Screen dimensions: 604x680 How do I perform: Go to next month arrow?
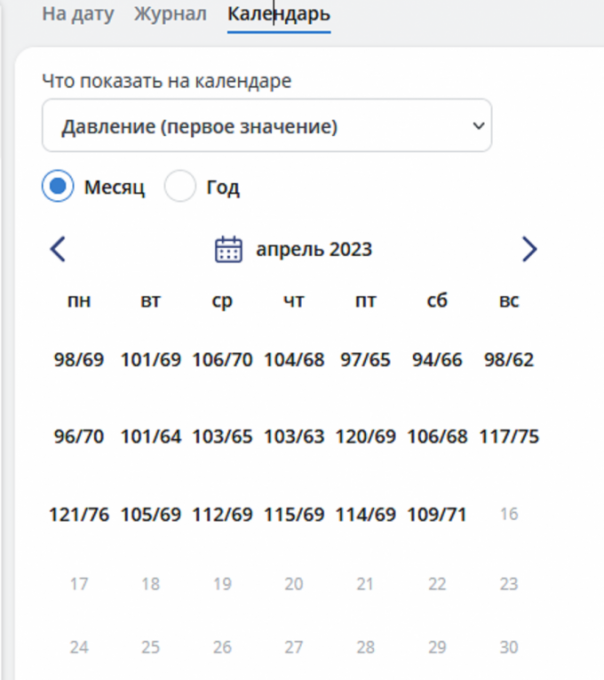pos(529,249)
